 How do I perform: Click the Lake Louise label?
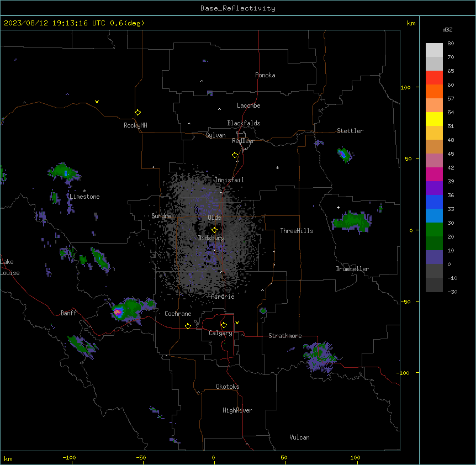[x=9, y=267]
